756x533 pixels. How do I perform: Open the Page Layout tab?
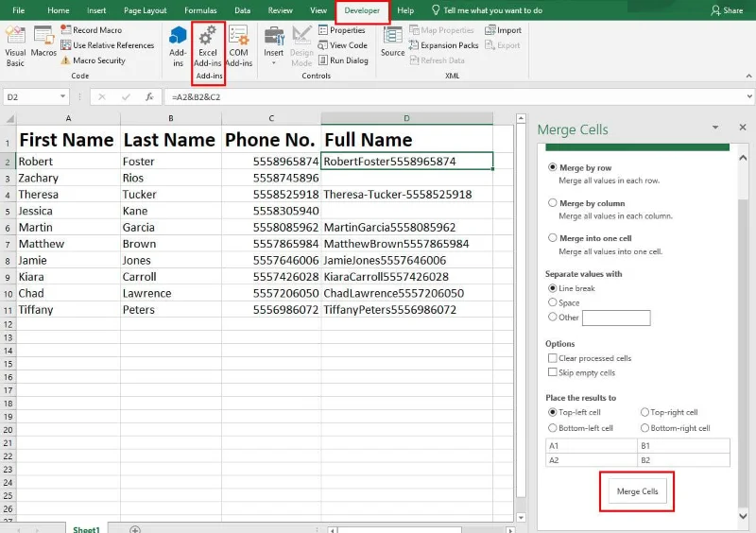click(x=146, y=10)
